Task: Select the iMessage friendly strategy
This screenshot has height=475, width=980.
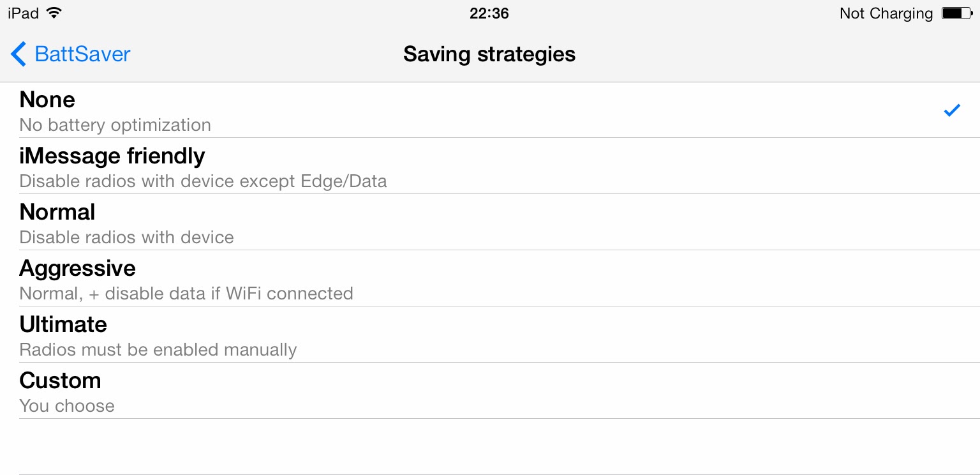Action: (x=112, y=156)
